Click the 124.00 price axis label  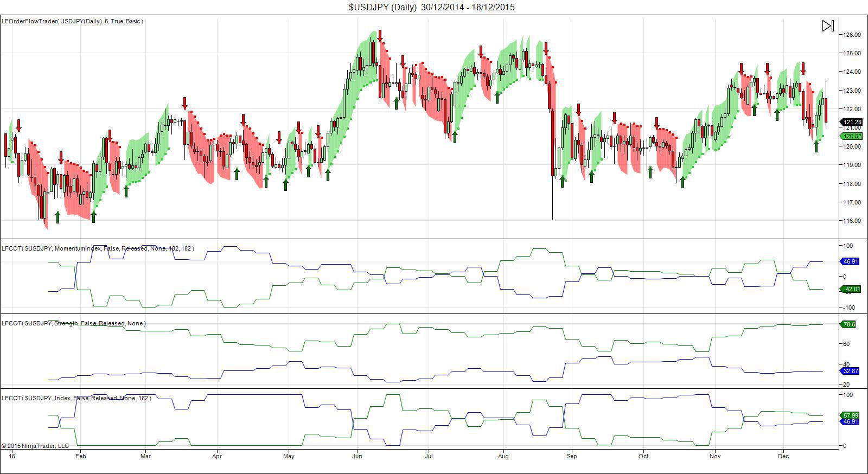tap(852, 72)
